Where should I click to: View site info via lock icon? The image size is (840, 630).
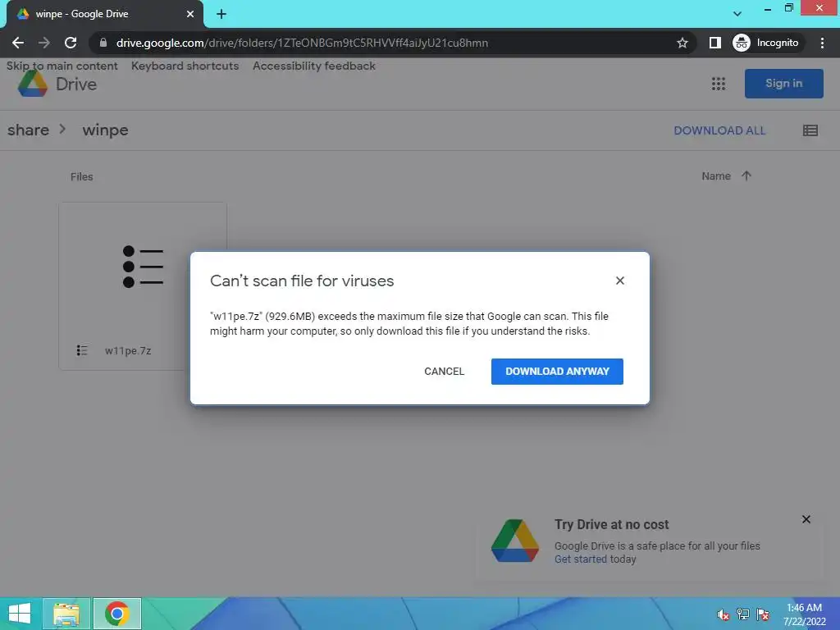click(103, 43)
